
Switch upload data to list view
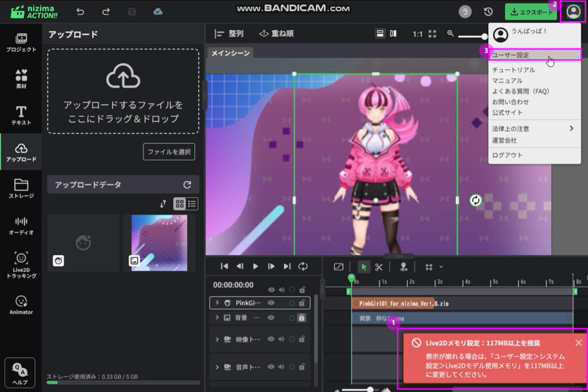coord(192,204)
